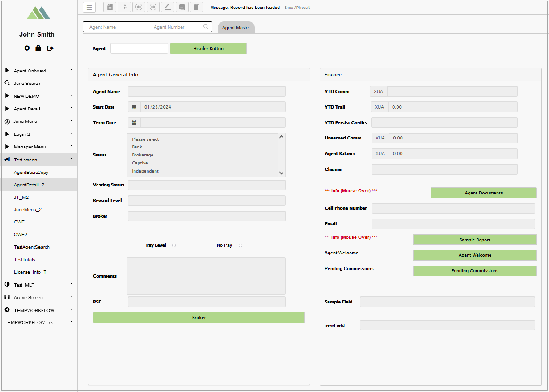This screenshot has height=392, width=549.
Task: Click the company logo at top left
Action: [38, 12]
